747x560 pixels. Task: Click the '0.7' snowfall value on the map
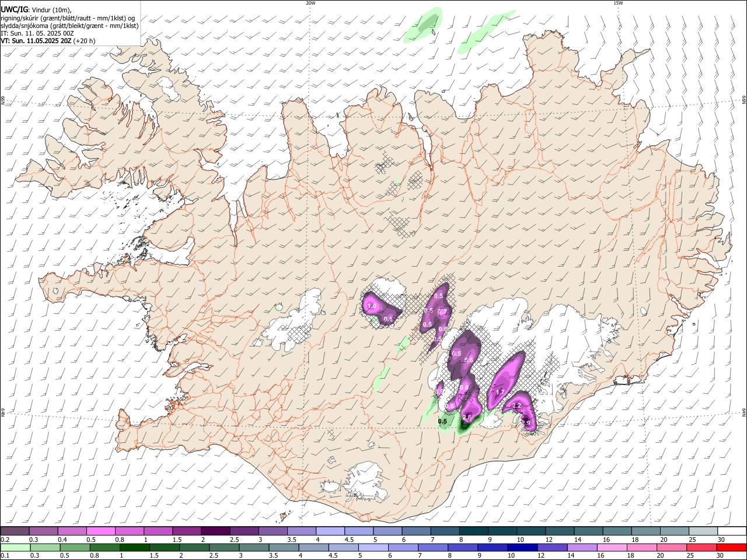[442, 312]
